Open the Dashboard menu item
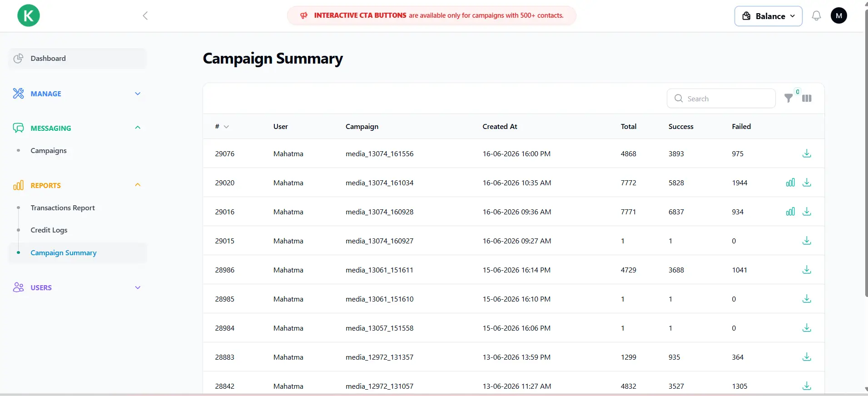 click(x=77, y=59)
